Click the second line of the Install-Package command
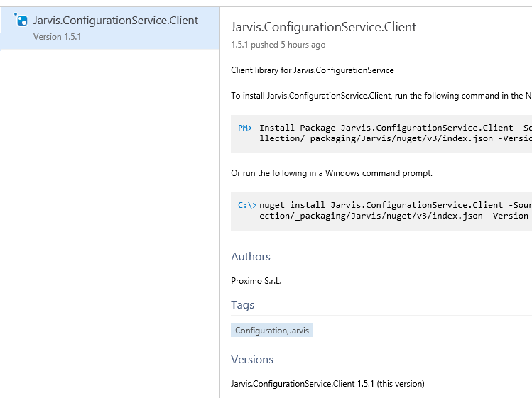532x398 pixels. tap(395, 138)
